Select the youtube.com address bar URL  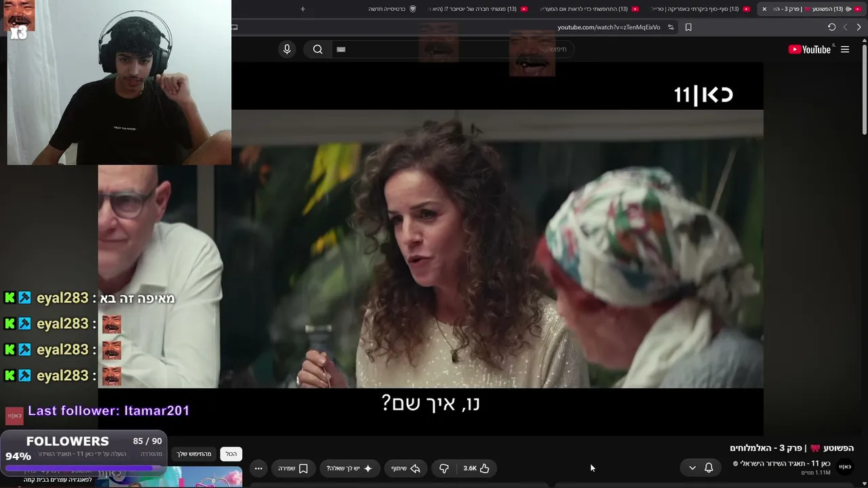click(609, 27)
